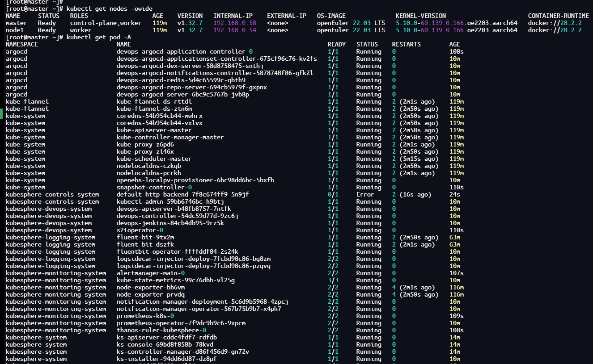The image size is (593, 364).
Task: Select pod alertmanager-main-0
Action: point(151,273)
